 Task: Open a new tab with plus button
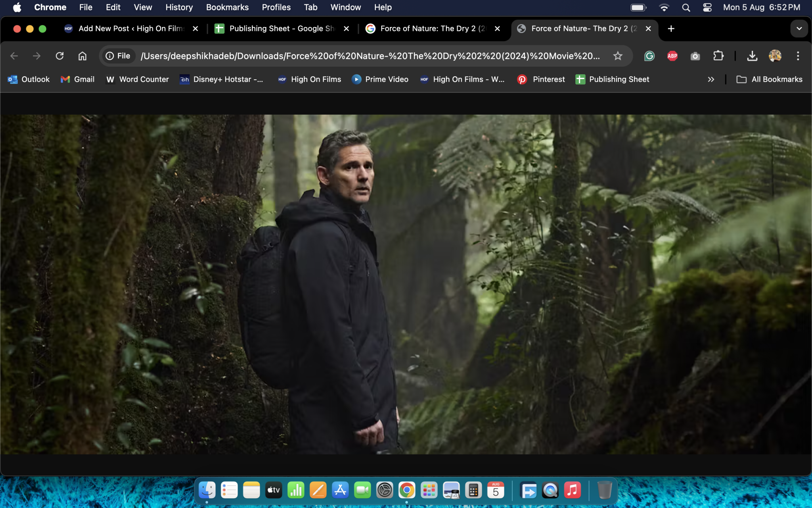coord(671,29)
